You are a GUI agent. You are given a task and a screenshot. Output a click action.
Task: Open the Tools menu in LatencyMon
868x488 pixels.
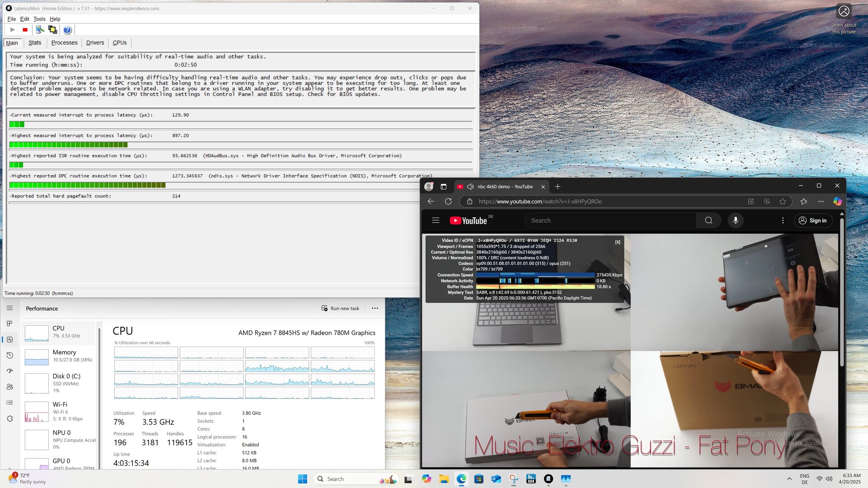[39, 19]
